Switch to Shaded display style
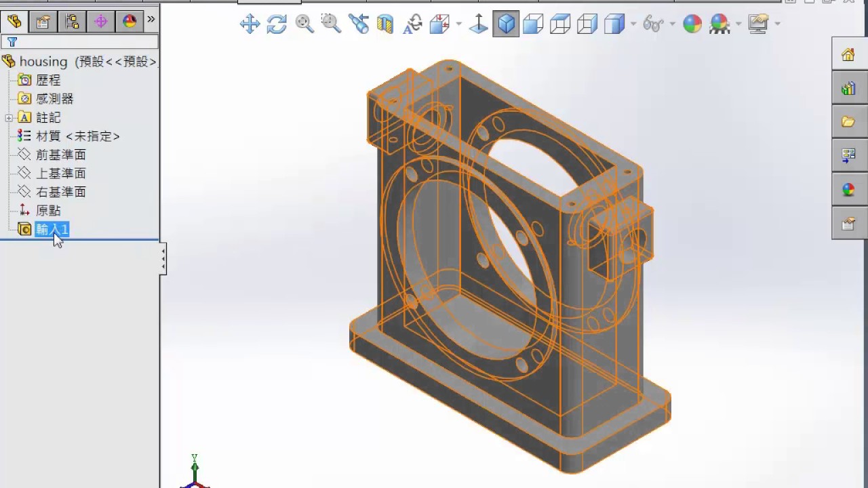Image resolution: width=868 pixels, height=488 pixels. [x=533, y=25]
